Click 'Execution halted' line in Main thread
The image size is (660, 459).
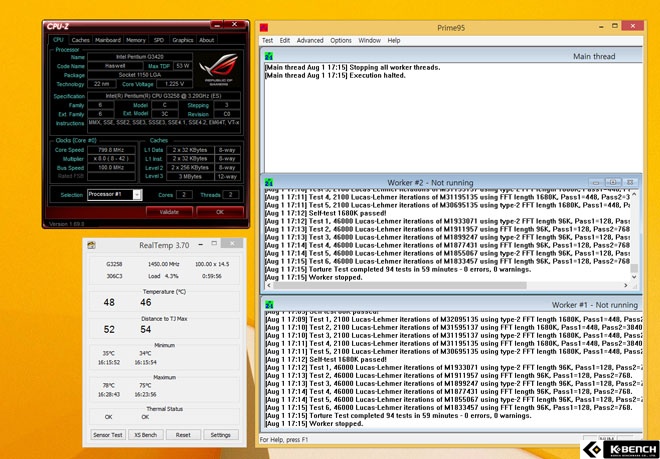click(x=335, y=76)
